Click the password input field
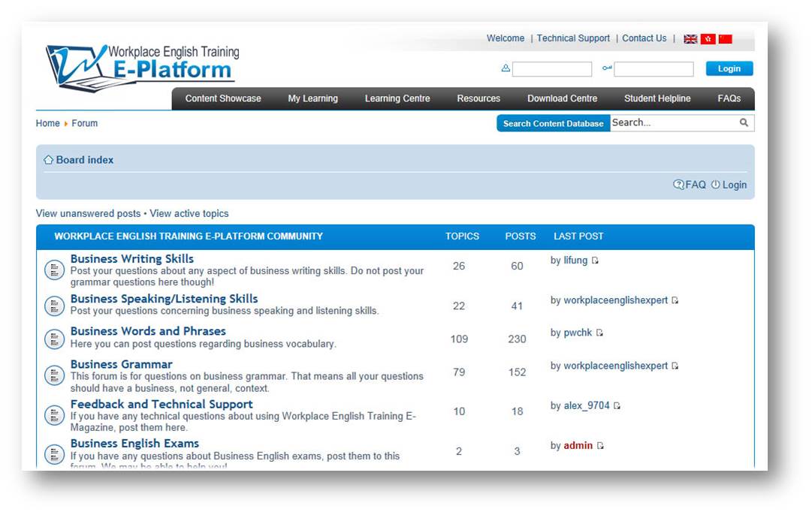Viewport: 812px width, 515px height. coord(654,69)
